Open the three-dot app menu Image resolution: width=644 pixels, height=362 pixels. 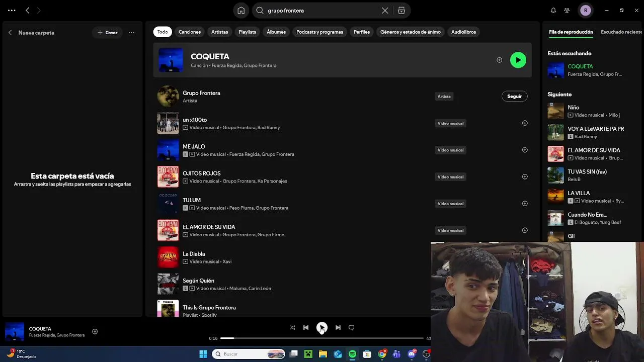point(12,10)
